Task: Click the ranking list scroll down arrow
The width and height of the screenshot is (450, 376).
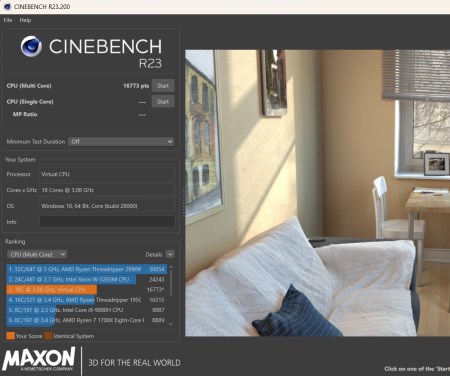Action: pyautogui.click(x=171, y=324)
